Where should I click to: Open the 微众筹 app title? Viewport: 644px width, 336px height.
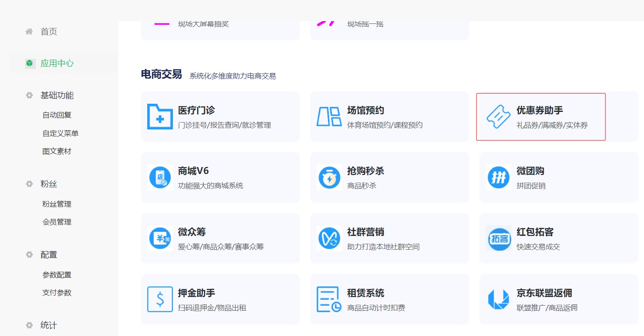(x=192, y=232)
